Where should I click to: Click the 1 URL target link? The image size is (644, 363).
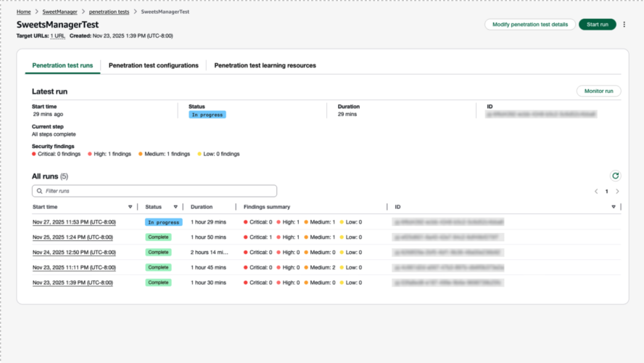click(x=57, y=36)
